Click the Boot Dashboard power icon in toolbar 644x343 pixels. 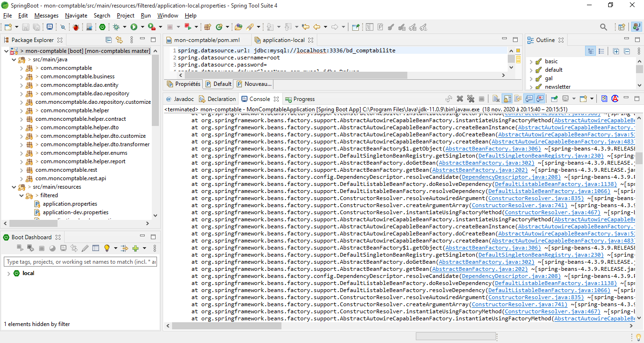coord(102,27)
